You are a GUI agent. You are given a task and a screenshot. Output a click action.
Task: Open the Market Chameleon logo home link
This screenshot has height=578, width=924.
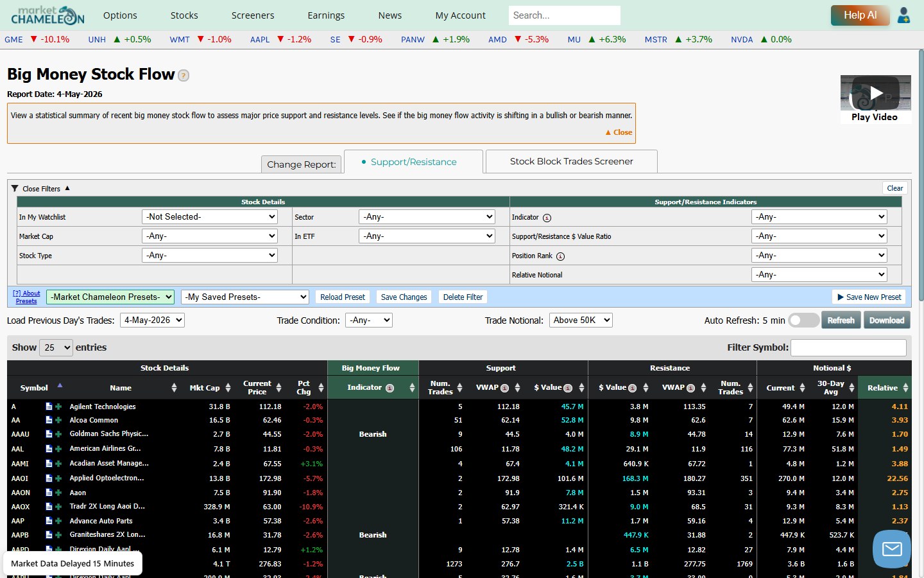click(x=47, y=15)
